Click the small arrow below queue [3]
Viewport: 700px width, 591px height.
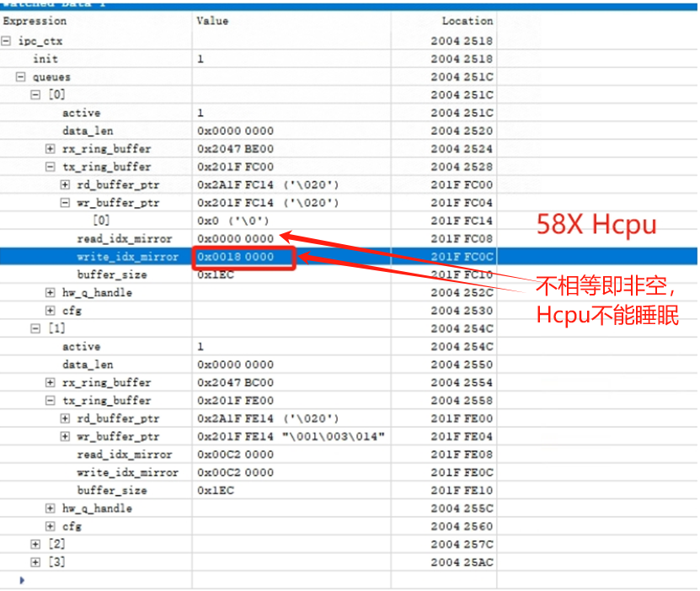21,580
